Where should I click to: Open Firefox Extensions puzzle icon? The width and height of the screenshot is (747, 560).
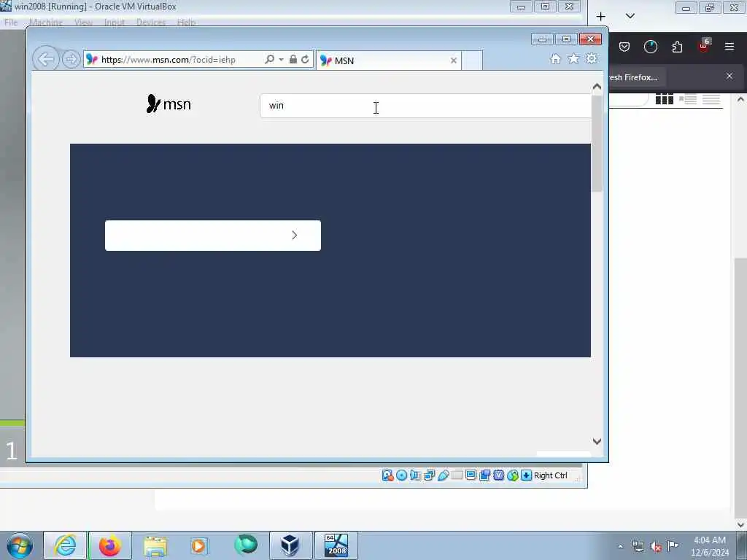point(677,47)
